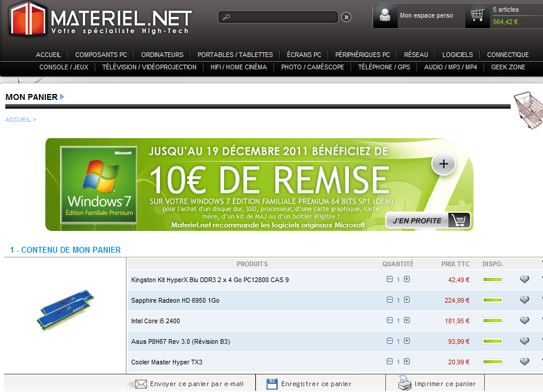The height and width of the screenshot is (392, 543).
Task: Open the COMPOSANTS PC menu
Action: coord(101,55)
